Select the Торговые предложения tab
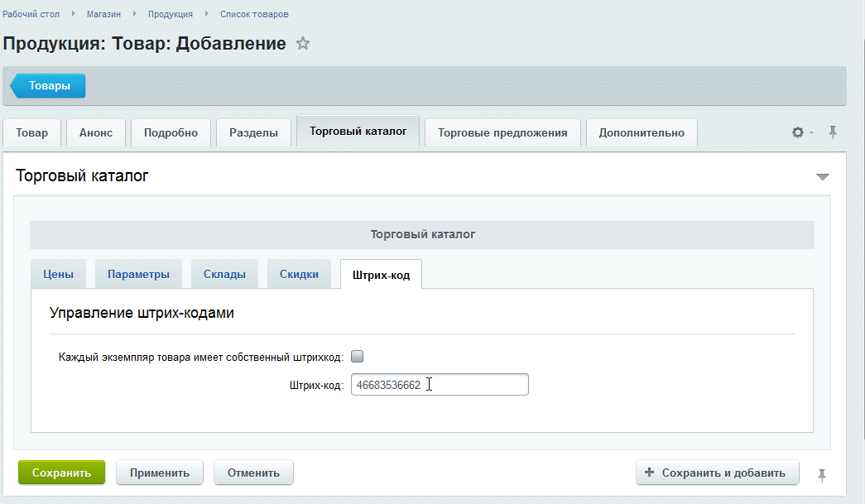 [502, 132]
